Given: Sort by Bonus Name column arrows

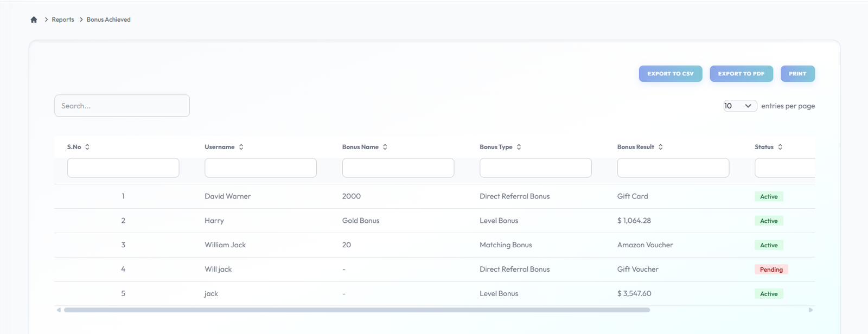Looking at the screenshot, I should [385, 147].
